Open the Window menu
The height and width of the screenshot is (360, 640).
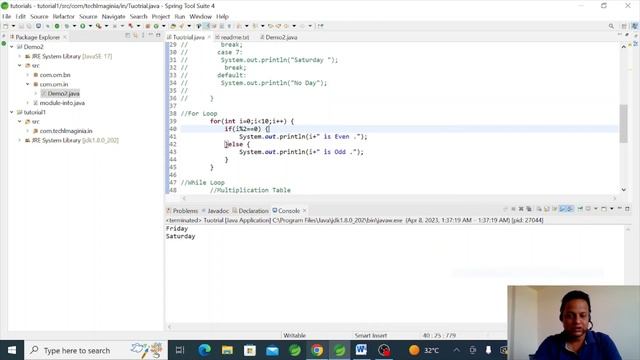pos(200,17)
